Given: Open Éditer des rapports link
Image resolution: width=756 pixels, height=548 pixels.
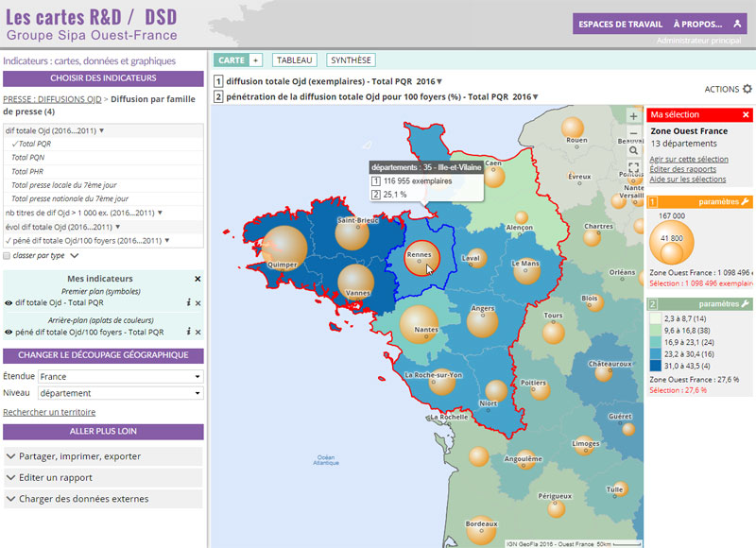Looking at the screenshot, I should (682, 169).
